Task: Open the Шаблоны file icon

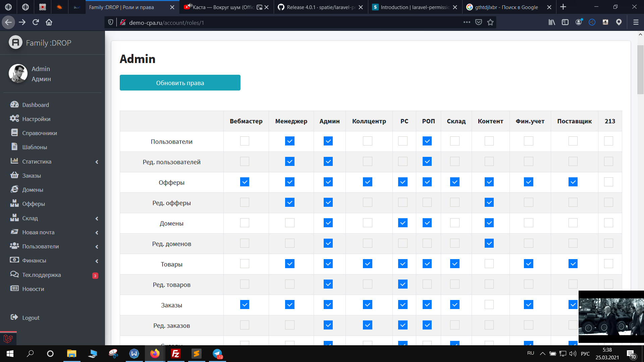Action: 14,147
